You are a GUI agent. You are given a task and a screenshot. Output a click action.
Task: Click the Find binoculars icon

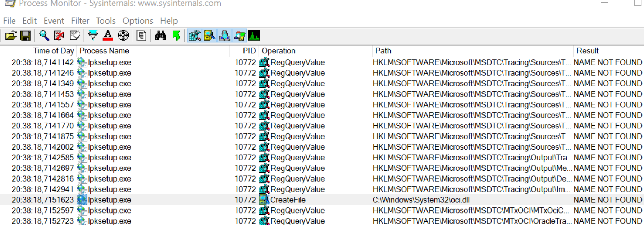160,36
